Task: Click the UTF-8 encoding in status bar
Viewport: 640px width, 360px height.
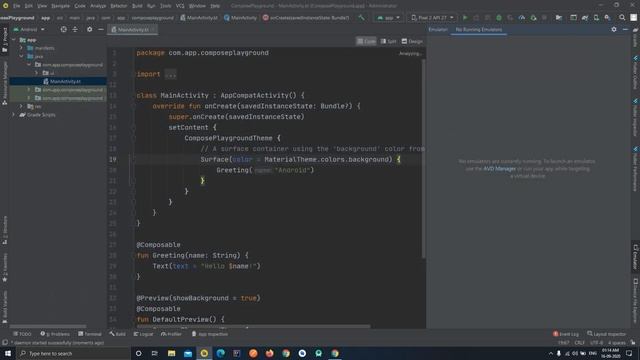Action: 596,343
